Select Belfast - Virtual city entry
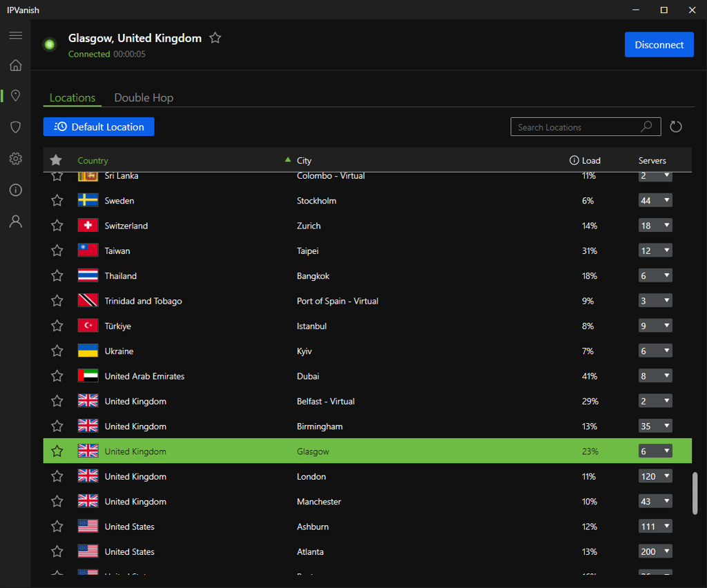Image resolution: width=707 pixels, height=588 pixels. (326, 401)
